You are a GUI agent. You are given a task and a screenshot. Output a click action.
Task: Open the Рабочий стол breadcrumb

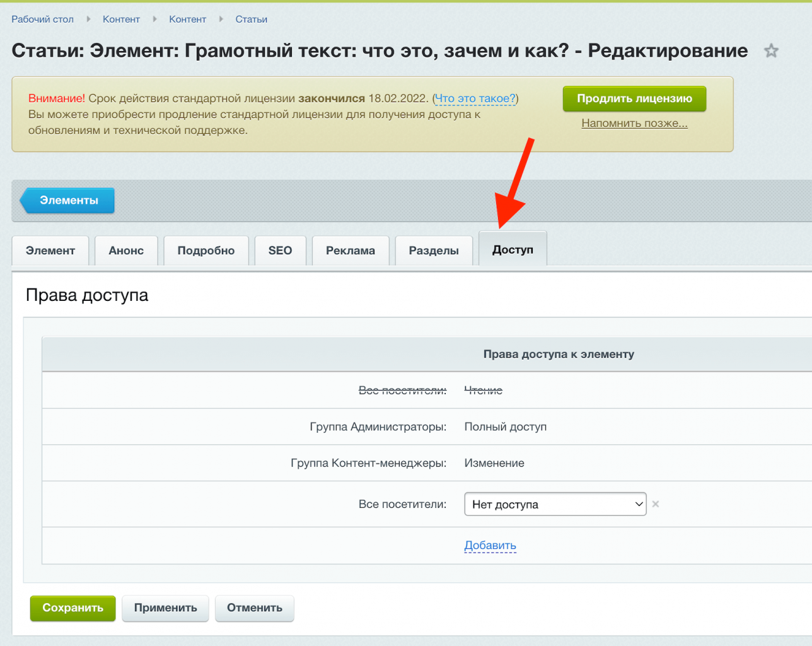(x=42, y=20)
